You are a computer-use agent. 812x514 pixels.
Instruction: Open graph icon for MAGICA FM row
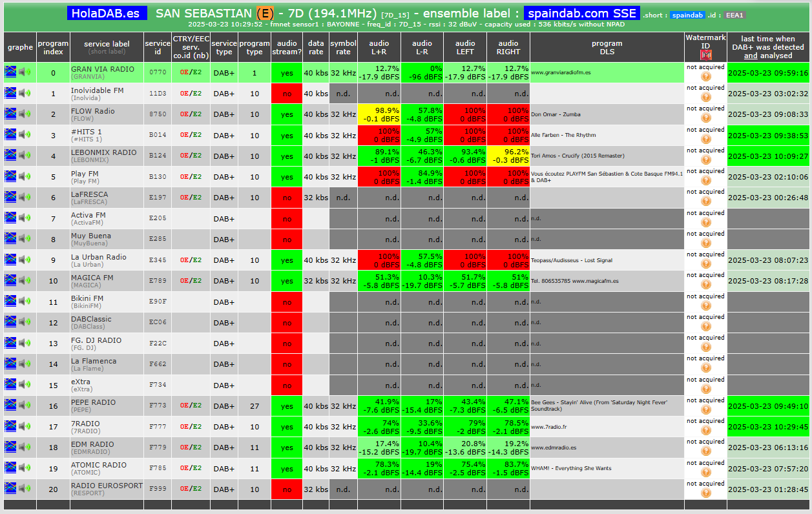pyautogui.click(x=10, y=280)
